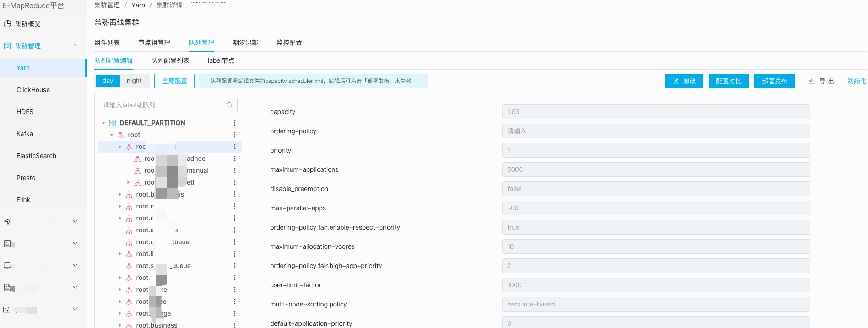
Task: Click the 集群管理 sidebar icon
Action: point(7,46)
